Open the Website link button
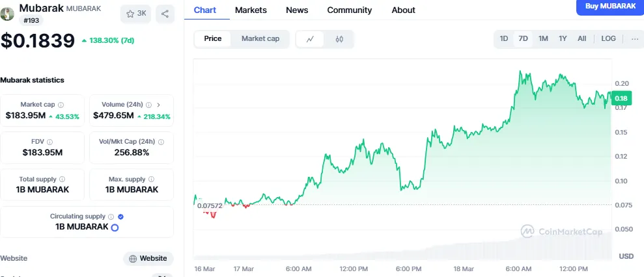The height and width of the screenshot is (277, 644). point(148,259)
